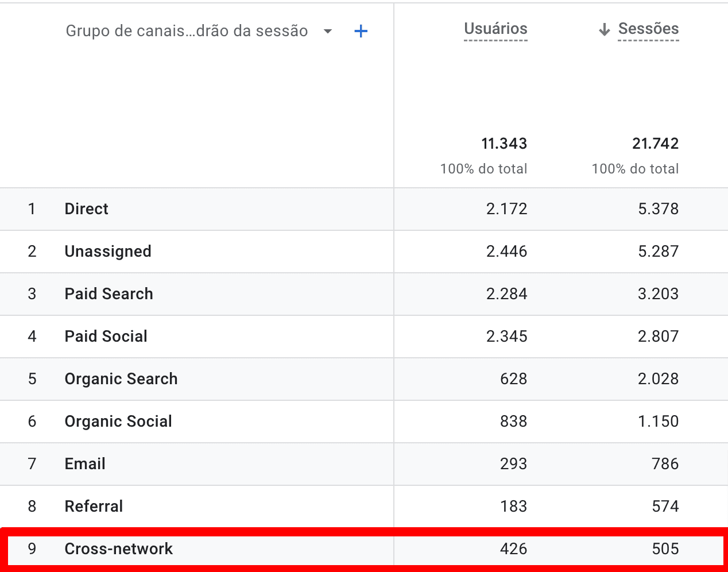The width and height of the screenshot is (728, 572).
Task: Click sessions value 5.287 for Unassigned
Action: [658, 252]
